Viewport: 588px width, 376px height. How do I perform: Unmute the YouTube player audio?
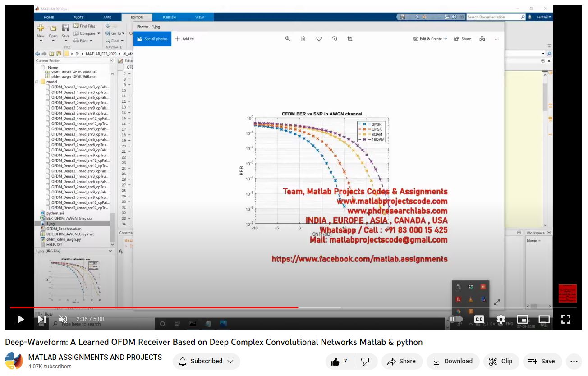point(63,319)
